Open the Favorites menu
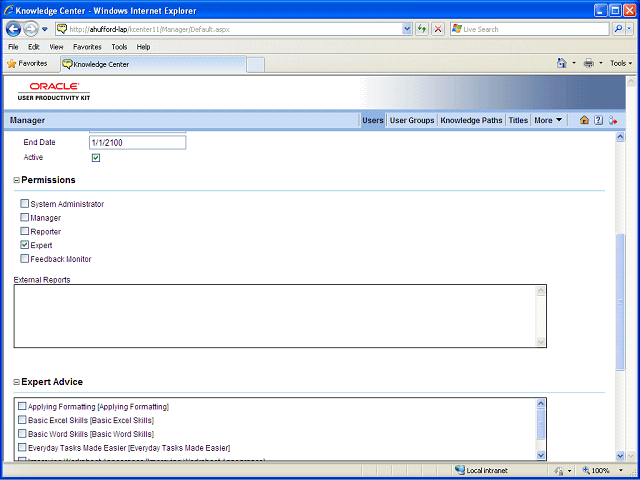 tap(87, 47)
